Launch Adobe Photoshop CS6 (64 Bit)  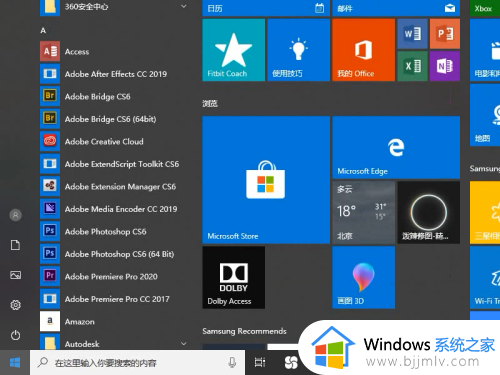point(113,254)
